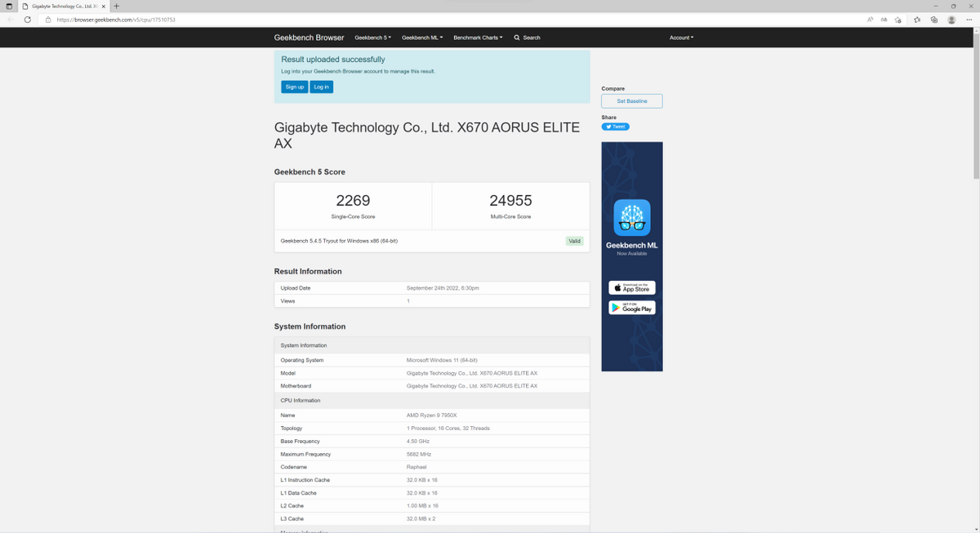This screenshot has height=533, width=980.
Task: Click the 5682 MHz maximum frequency value
Action: coord(419,454)
